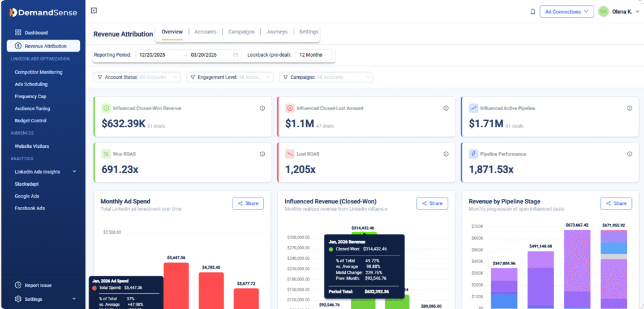The height and width of the screenshot is (309, 644).
Task: Click the OK user avatar
Action: point(603,12)
